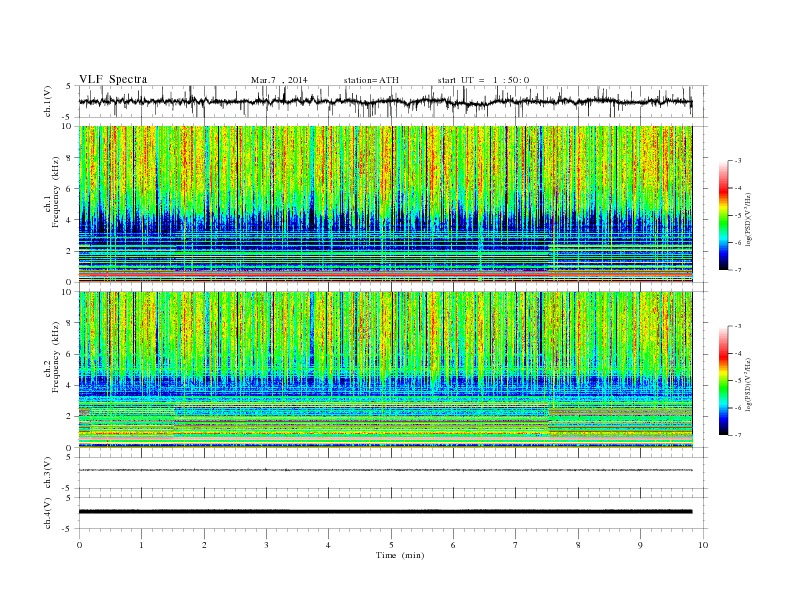
Task: Click time axis tick label "6"
Action: pos(453,545)
